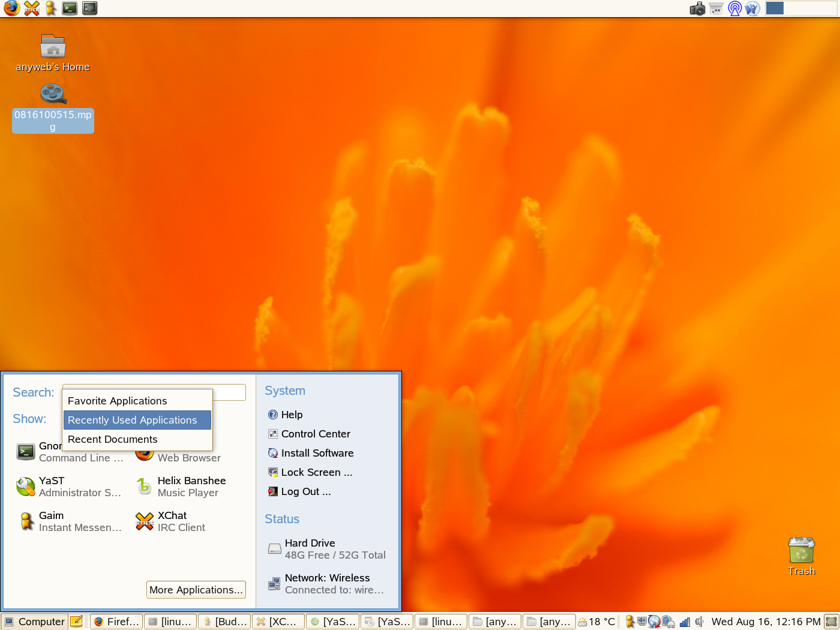This screenshot has width=840, height=630.
Task: Click the volume speaker icon in system tray
Action: [699, 621]
